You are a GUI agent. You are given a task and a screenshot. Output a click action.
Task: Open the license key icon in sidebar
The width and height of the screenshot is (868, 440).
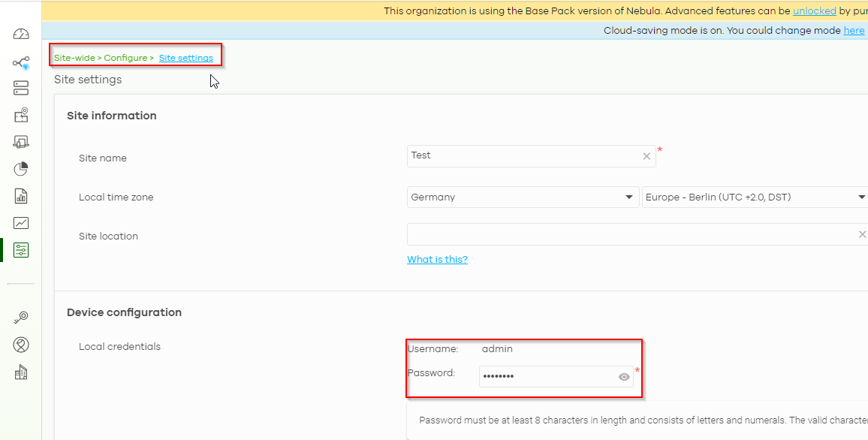21,318
